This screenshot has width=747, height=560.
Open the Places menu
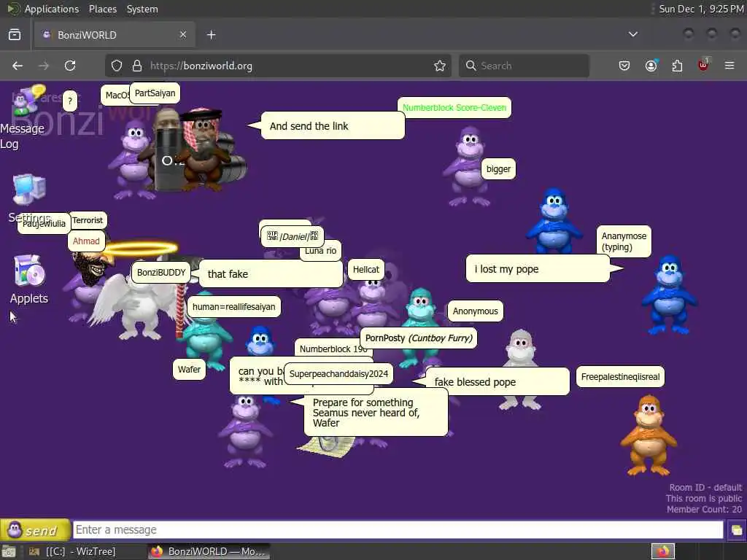click(x=103, y=9)
